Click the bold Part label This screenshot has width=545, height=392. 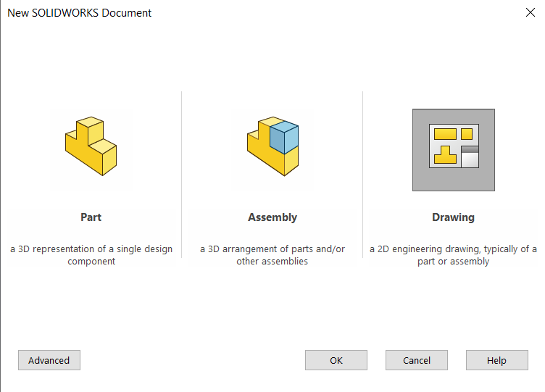(91, 217)
